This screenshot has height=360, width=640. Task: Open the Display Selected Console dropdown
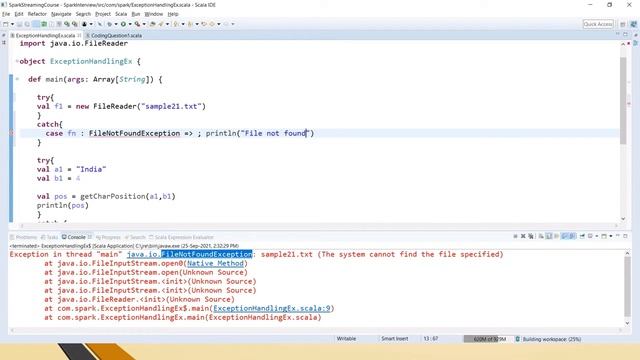597,236
